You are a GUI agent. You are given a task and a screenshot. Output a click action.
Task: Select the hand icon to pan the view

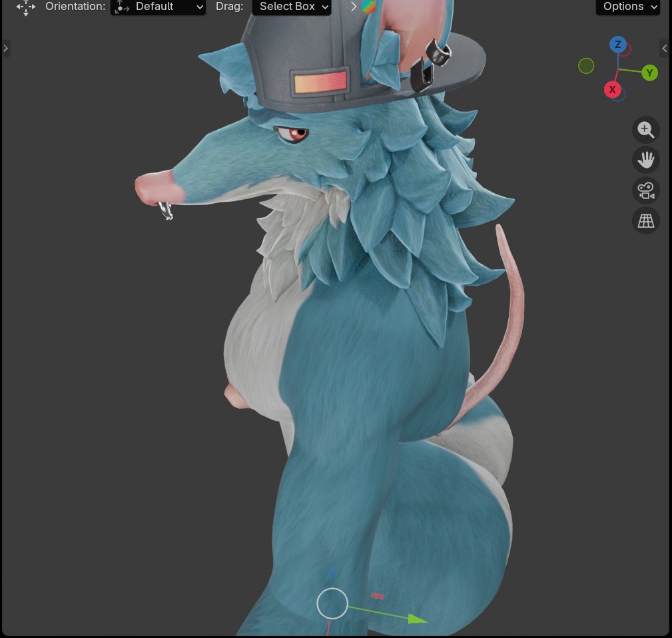pyautogui.click(x=645, y=160)
